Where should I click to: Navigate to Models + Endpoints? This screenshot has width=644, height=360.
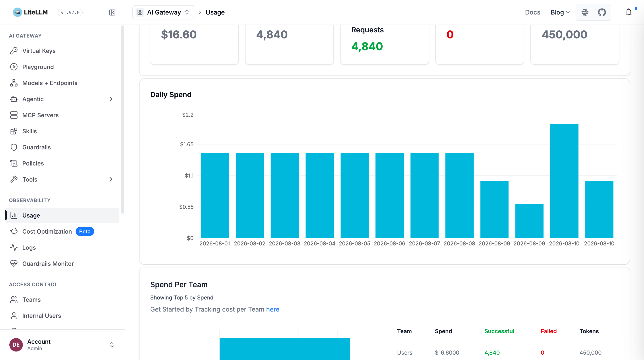(x=62, y=83)
